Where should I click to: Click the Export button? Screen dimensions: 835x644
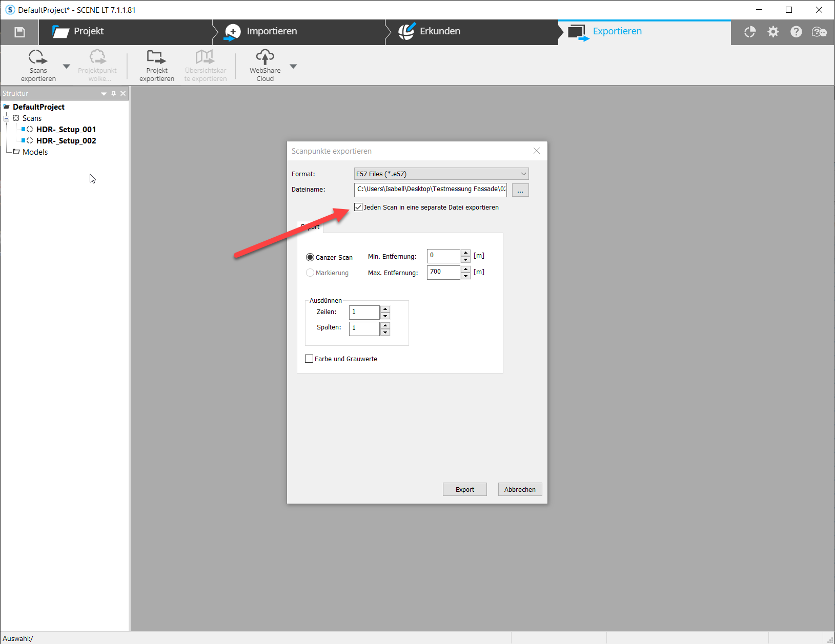pyautogui.click(x=465, y=489)
